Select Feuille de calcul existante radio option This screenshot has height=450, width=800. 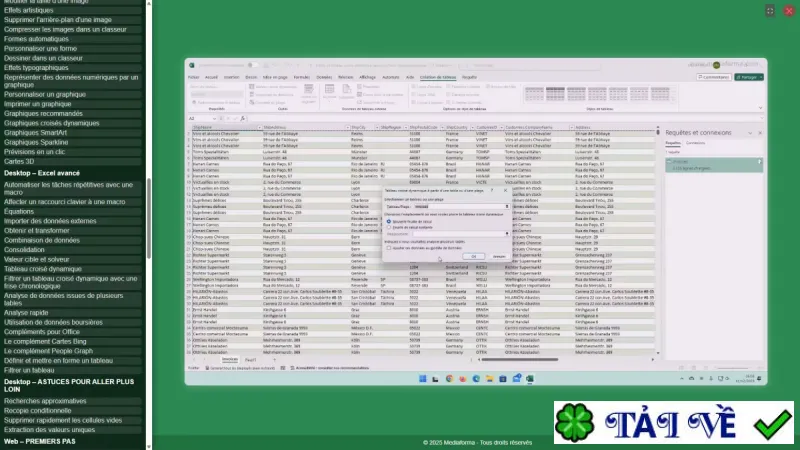pyautogui.click(x=389, y=227)
